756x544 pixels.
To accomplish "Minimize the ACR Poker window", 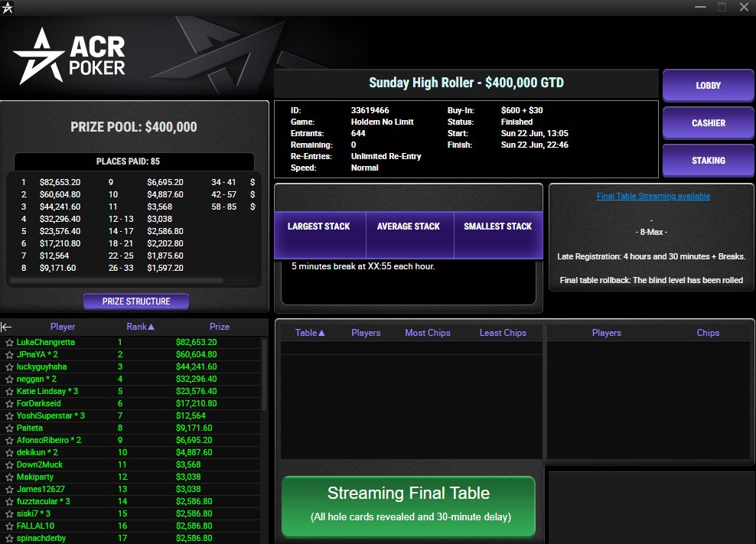I will coord(700,7).
